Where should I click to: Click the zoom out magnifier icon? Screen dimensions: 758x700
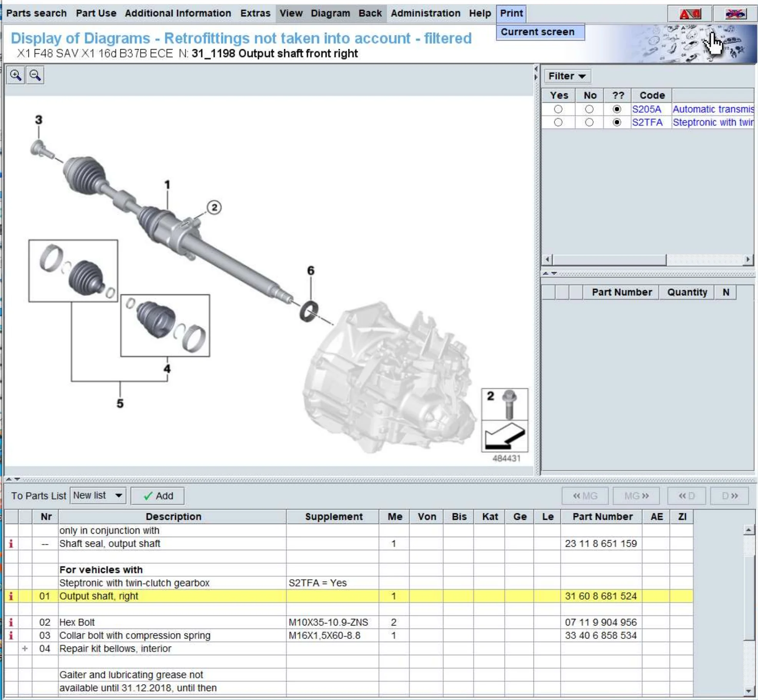(35, 75)
